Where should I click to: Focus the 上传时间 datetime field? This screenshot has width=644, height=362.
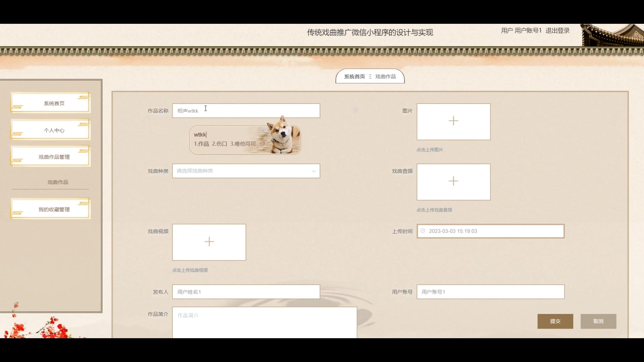pyautogui.click(x=491, y=231)
